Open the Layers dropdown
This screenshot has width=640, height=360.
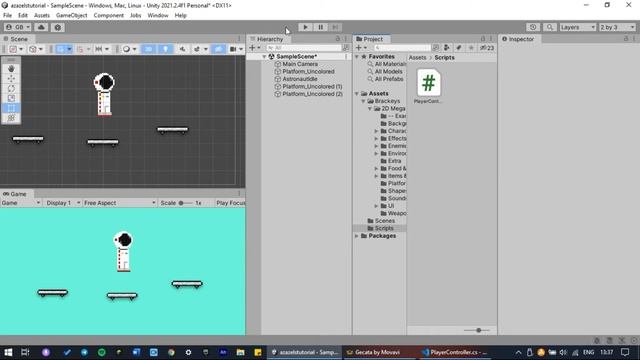pos(577,27)
